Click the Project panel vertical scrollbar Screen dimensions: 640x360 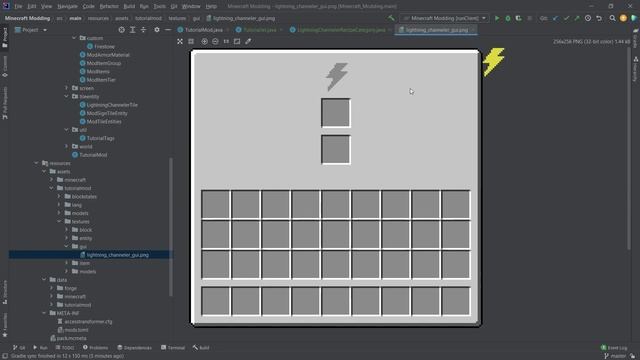[171, 227]
